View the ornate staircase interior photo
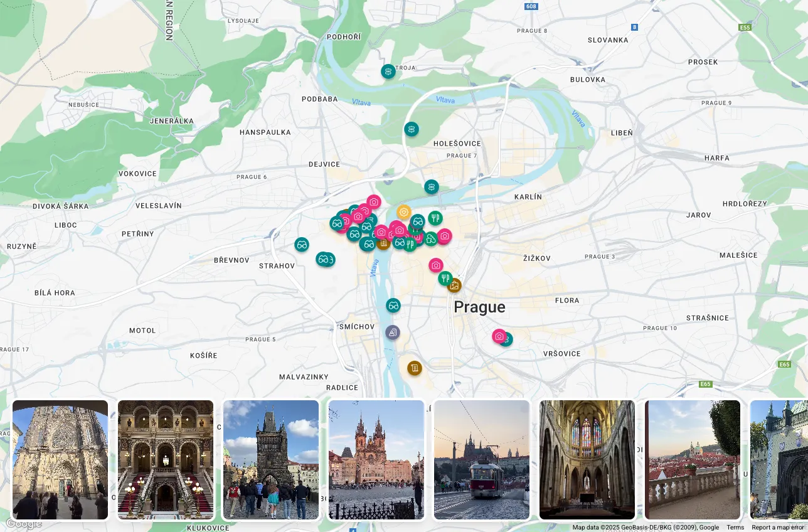 [166, 460]
